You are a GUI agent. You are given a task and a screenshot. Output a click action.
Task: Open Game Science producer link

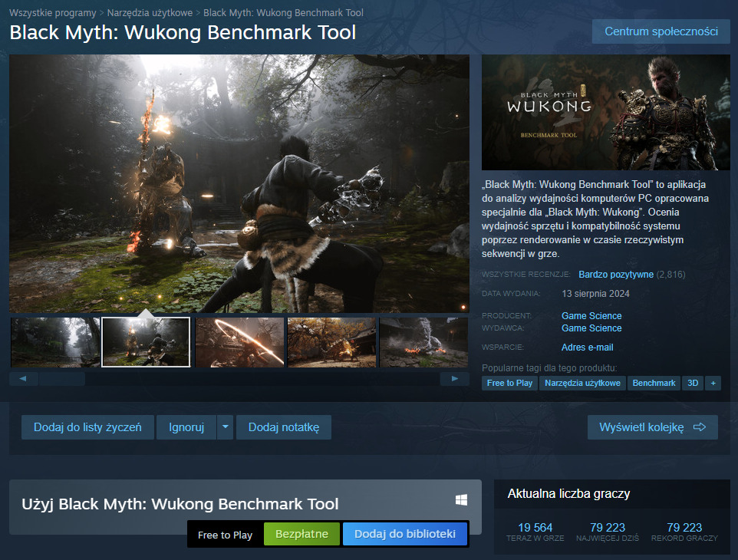[591, 315]
